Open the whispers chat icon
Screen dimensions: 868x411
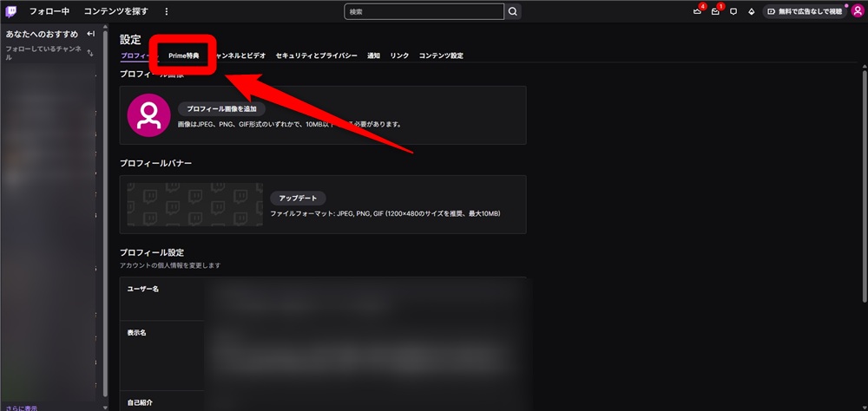click(x=733, y=11)
